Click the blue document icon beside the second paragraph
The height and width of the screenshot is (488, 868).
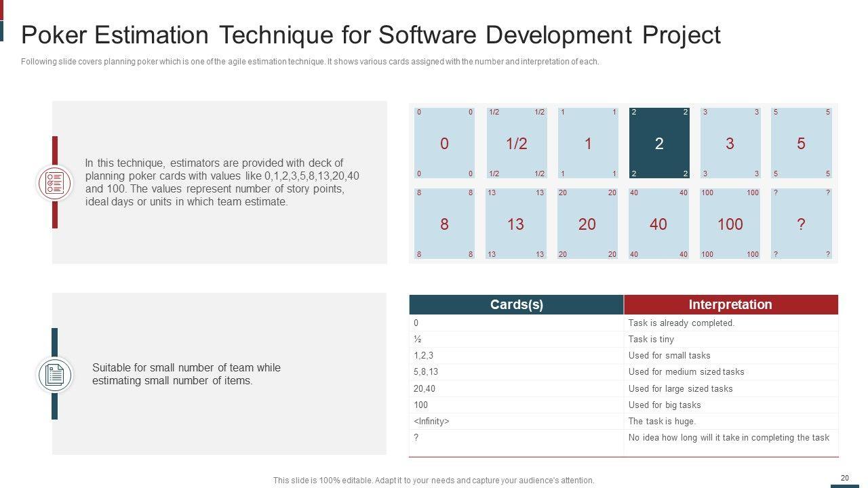click(x=54, y=375)
